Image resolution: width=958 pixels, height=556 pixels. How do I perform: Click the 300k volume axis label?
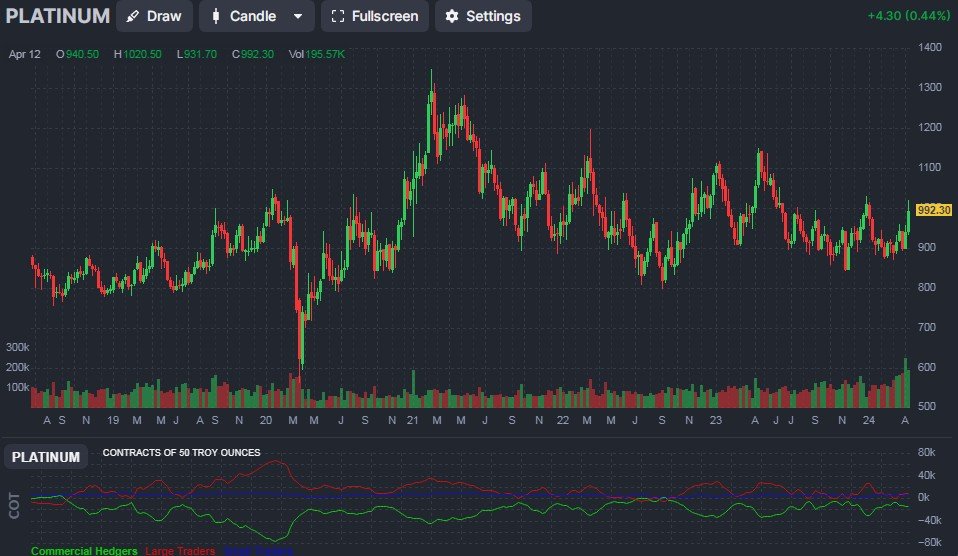pos(17,347)
